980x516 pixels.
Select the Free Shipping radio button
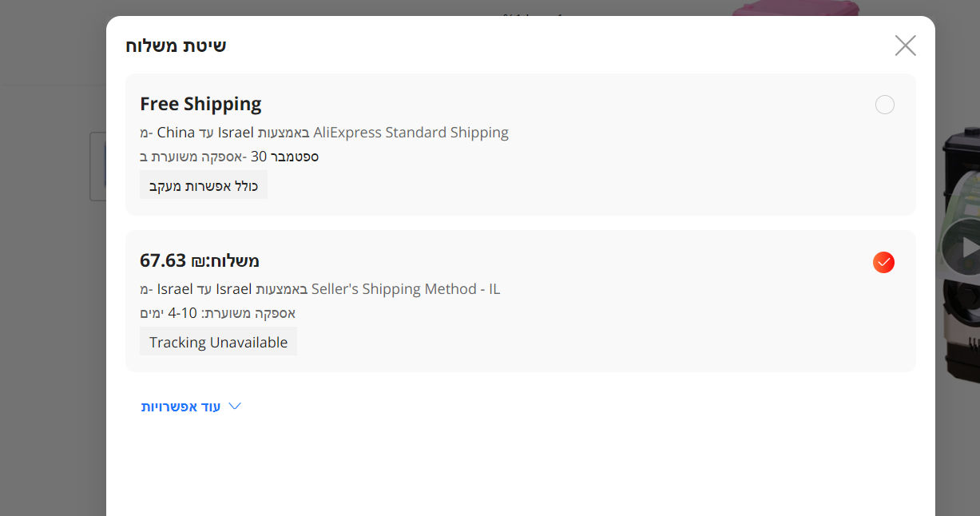coord(884,105)
